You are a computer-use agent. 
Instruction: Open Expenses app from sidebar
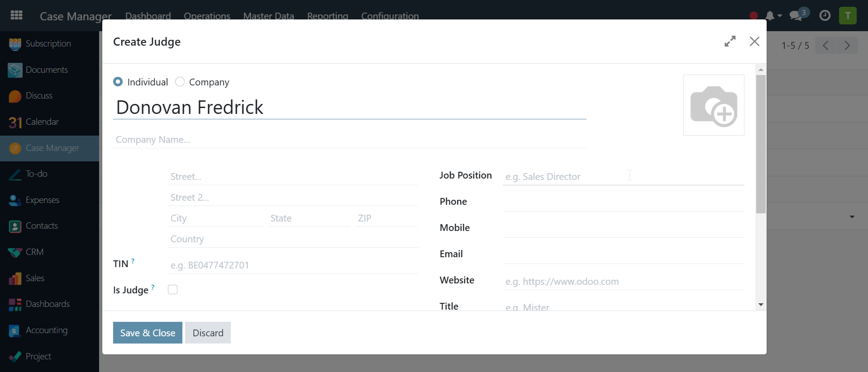tap(49, 200)
